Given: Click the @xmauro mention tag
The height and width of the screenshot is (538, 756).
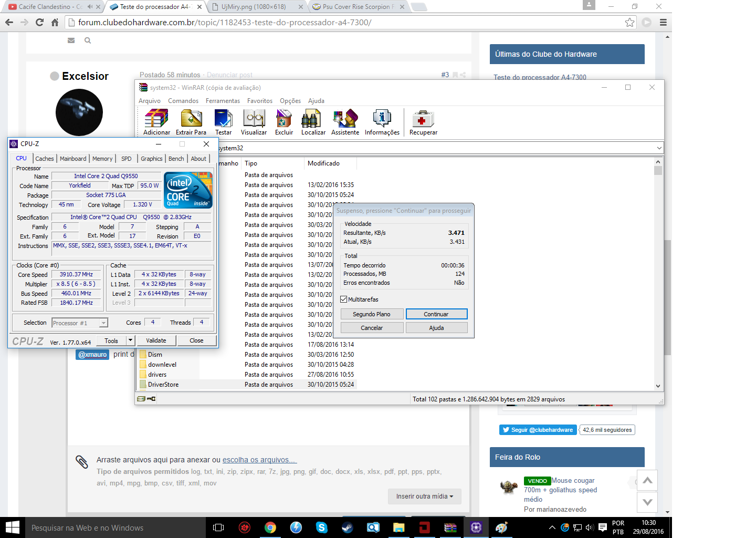Looking at the screenshot, I should tap(93, 355).
